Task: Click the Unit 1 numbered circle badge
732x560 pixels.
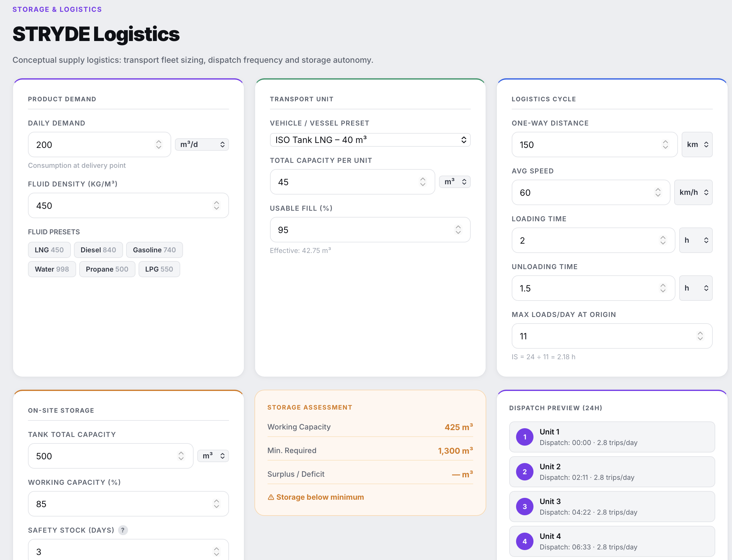Action: pyautogui.click(x=524, y=437)
